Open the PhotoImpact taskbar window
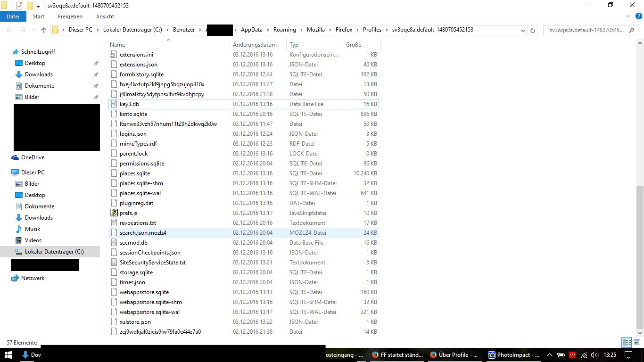 [513, 355]
